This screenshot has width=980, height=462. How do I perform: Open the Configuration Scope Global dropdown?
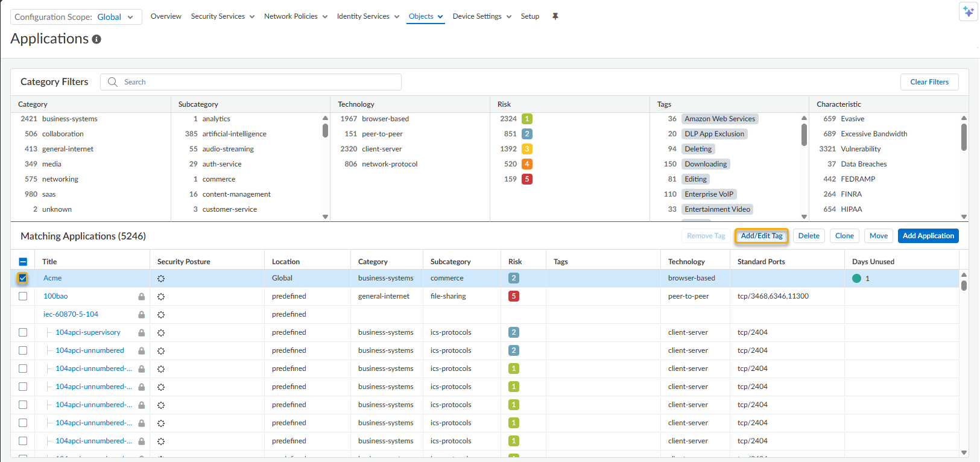pos(76,17)
